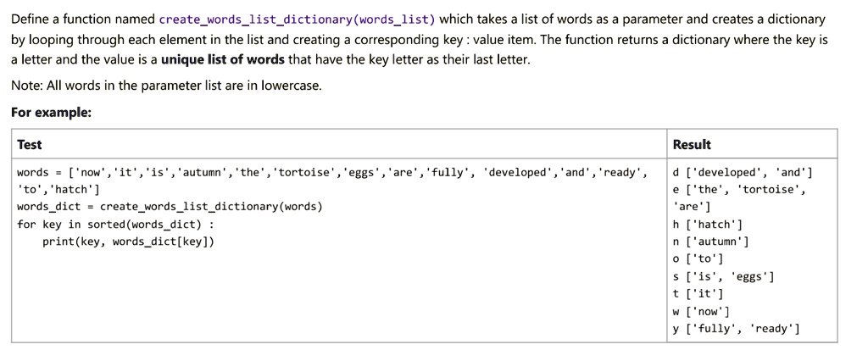
Task: Click the print(key, words_dict[key]) line
Action: (x=128, y=242)
